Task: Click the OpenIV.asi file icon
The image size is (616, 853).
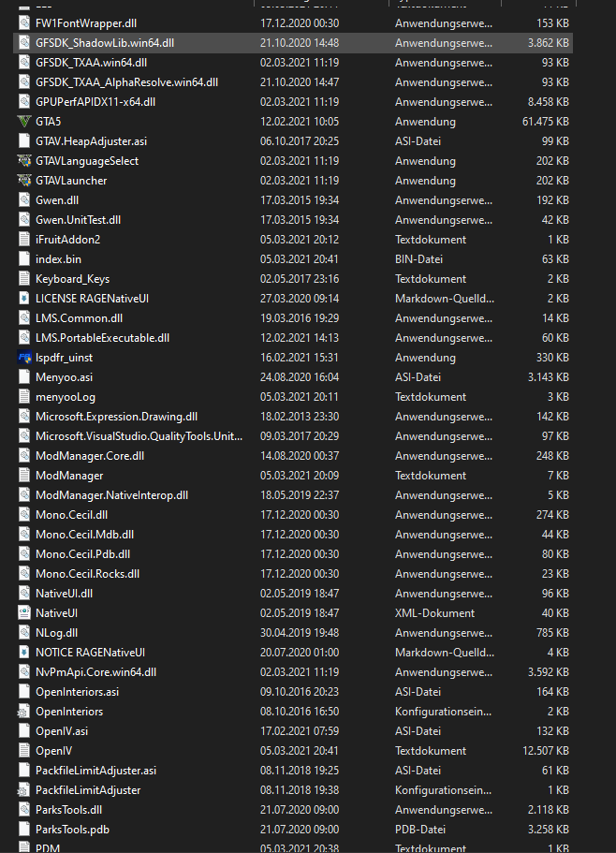Action: click(x=24, y=731)
